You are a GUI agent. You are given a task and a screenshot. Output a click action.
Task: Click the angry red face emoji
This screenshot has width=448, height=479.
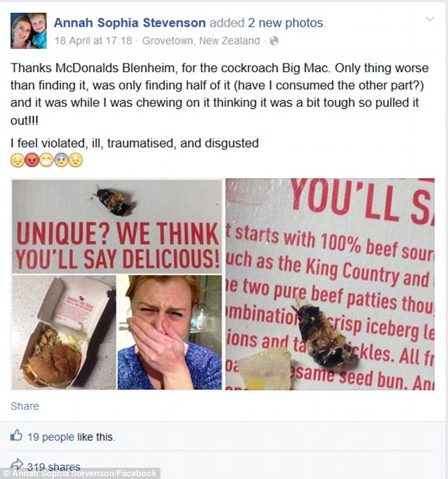(x=32, y=160)
